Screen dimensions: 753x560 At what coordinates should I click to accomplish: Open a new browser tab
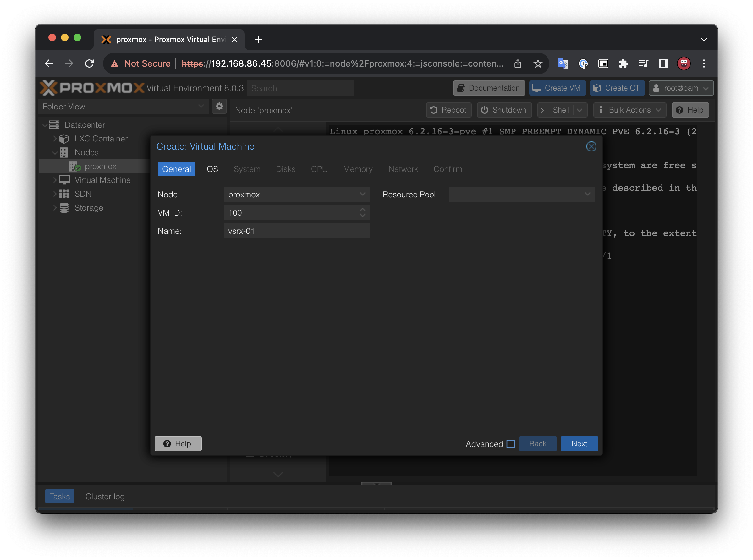(x=258, y=40)
